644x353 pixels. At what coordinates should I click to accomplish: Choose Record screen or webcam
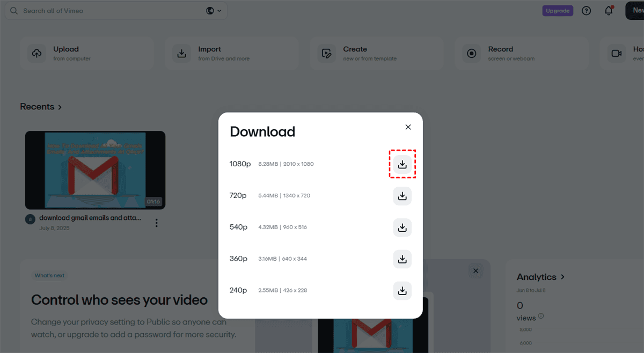click(522, 53)
